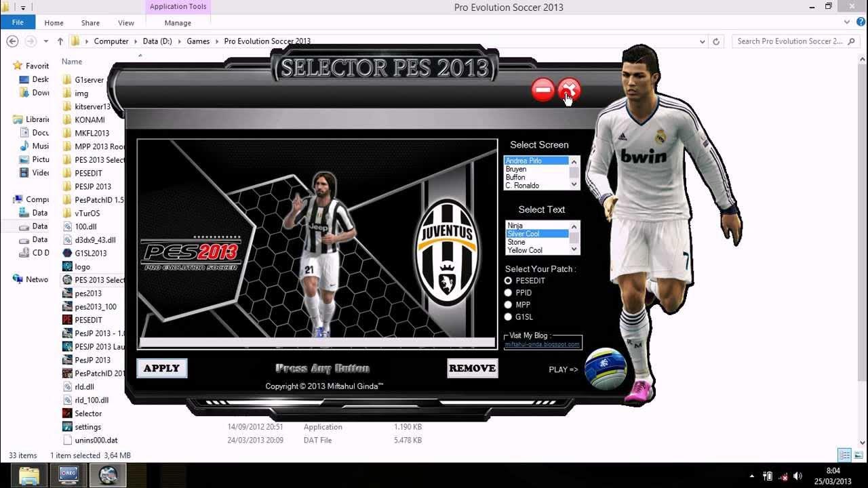
Task: Click the Games breadcrumb in the address bar
Action: [x=198, y=41]
